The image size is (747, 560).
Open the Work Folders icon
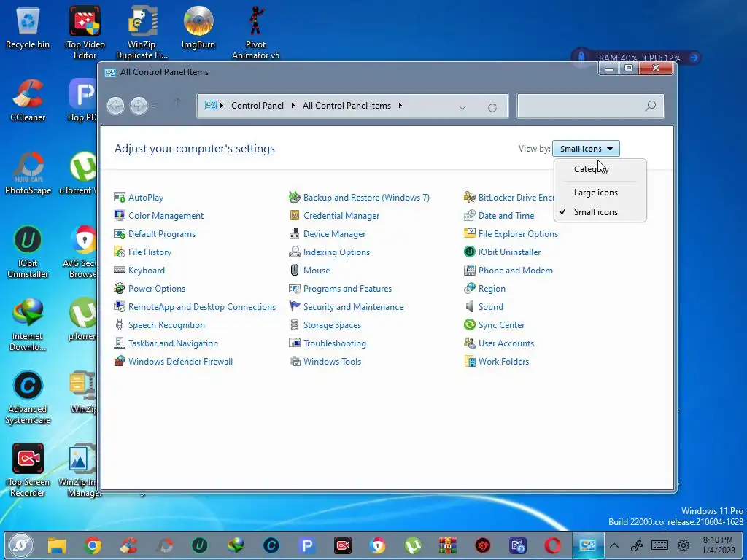(x=469, y=362)
